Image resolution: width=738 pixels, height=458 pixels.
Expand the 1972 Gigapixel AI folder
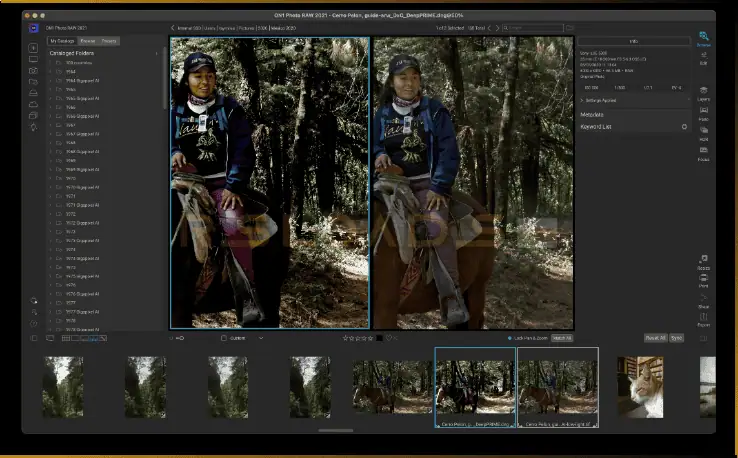[50, 223]
